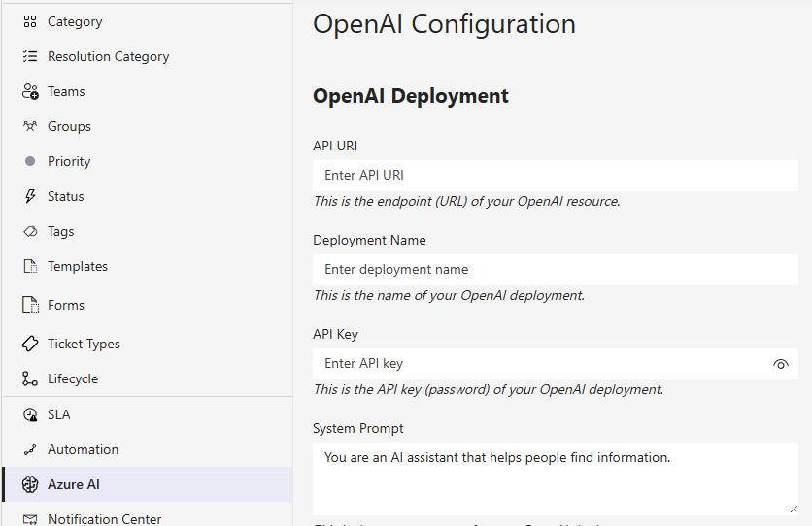Click the Tags label icon
The width and height of the screenshot is (812, 526).
(30, 231)
